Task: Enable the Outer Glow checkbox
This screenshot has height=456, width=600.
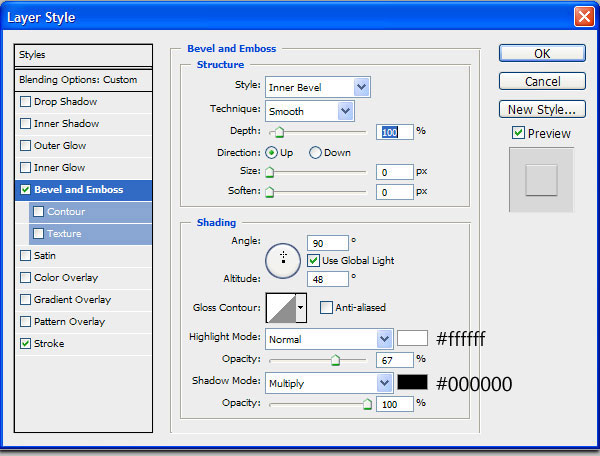Action: coord(25,146)
